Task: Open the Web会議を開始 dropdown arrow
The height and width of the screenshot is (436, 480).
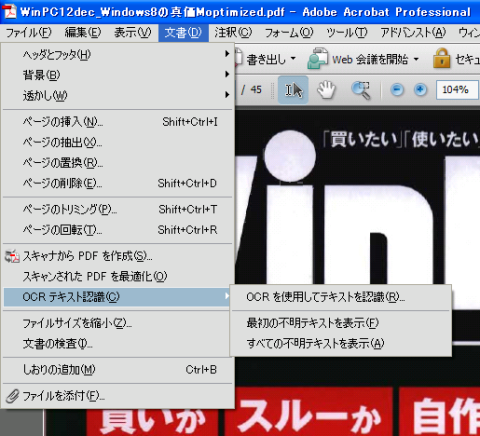Action: tap(416, 59)
